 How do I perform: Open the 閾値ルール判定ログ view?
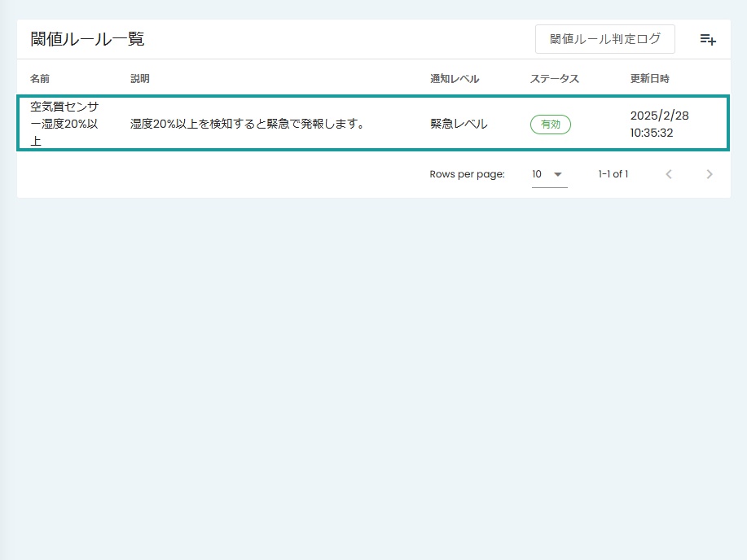(604, 38)
